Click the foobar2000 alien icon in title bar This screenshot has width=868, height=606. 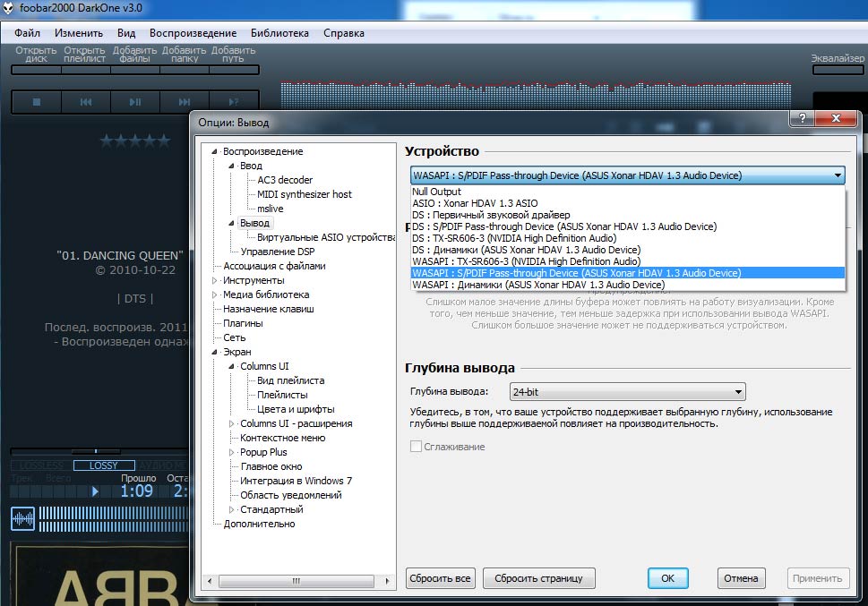point(8,8)
